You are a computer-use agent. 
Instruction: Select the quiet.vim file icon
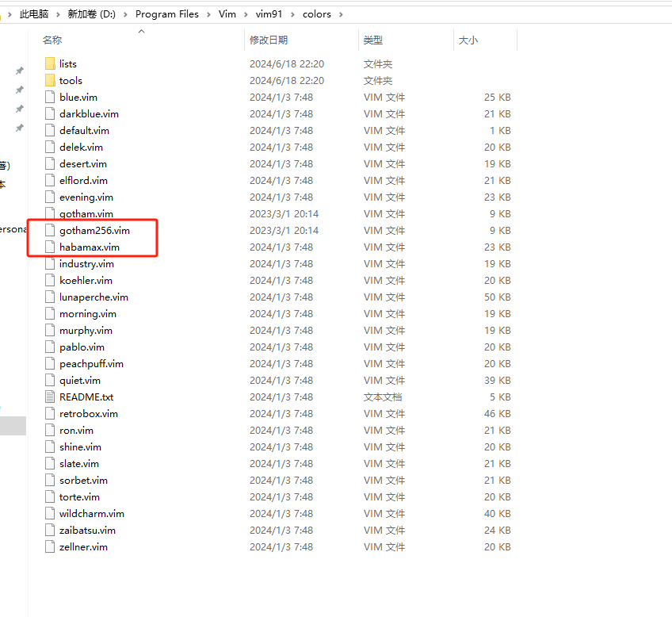50,381
